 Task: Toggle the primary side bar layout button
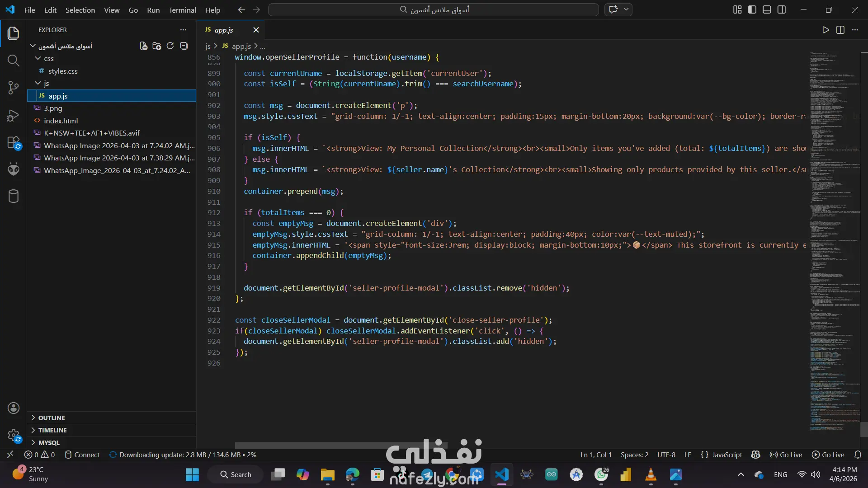(752, 9)
